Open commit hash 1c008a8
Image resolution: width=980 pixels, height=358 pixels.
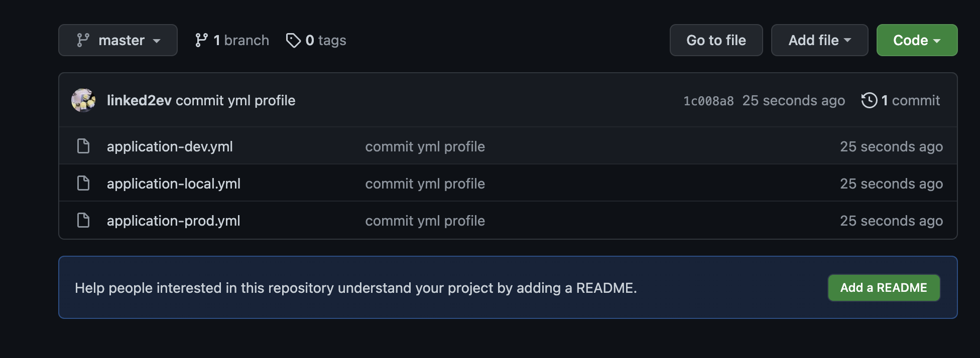tap(708, 101)
